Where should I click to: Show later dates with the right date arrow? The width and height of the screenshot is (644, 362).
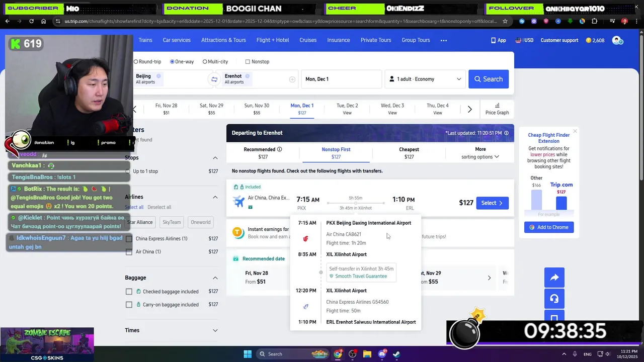[469, 109]
